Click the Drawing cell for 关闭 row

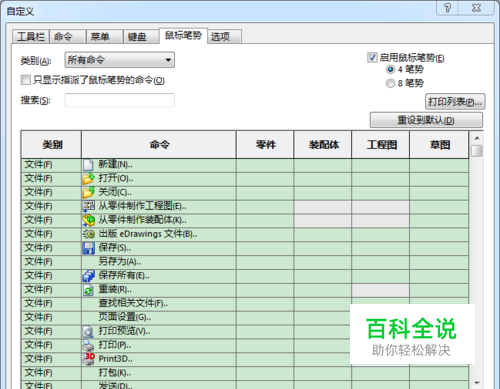(381, 193)
